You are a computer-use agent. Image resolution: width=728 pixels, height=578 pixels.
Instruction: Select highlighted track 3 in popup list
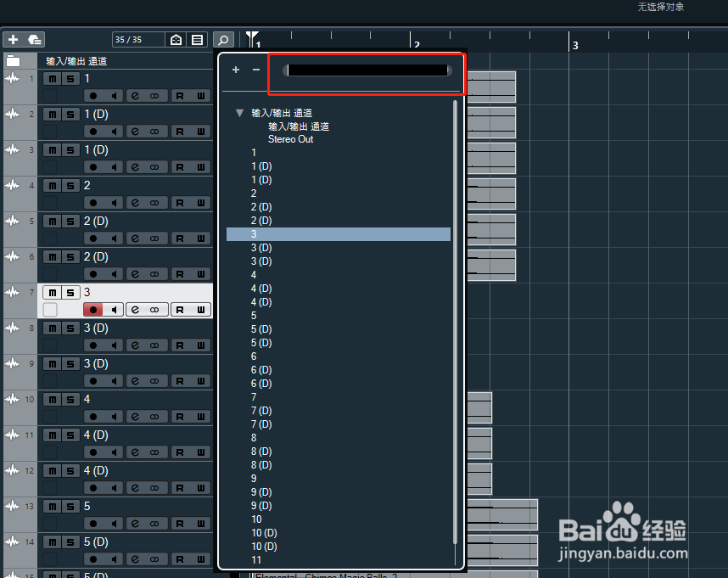339,234
